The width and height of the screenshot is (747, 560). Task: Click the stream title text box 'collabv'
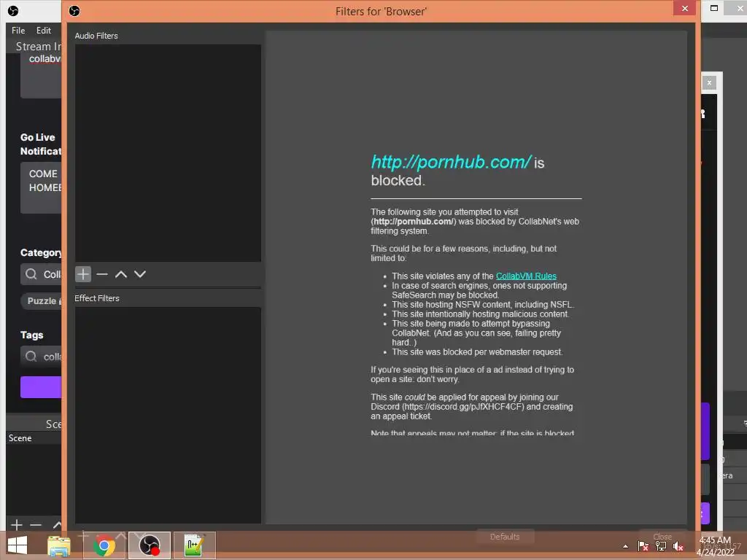coord(41,75)
